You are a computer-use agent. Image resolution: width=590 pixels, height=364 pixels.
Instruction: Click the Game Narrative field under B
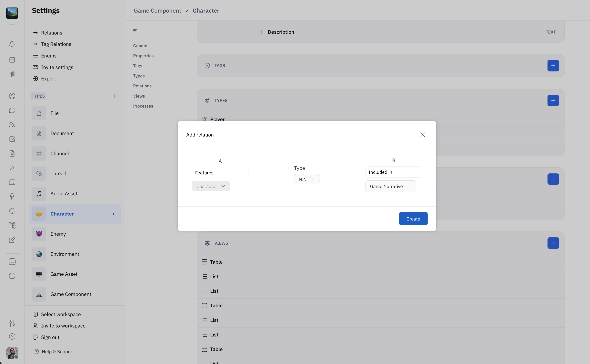click(390, 186)
